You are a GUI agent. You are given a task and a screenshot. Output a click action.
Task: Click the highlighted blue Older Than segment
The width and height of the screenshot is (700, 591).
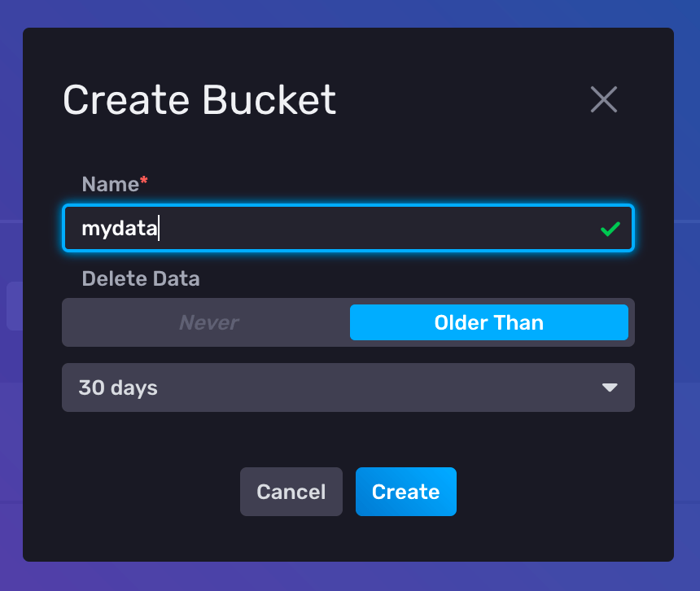click(x=488, y=322)
